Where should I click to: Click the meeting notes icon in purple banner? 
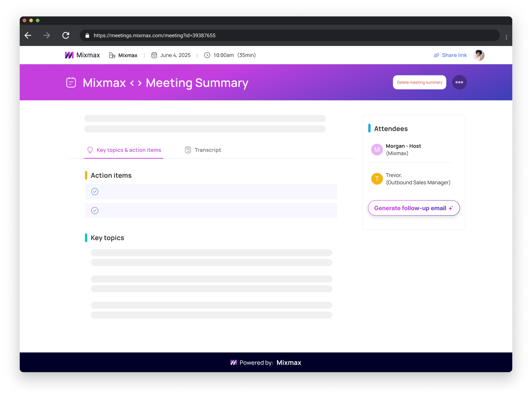[71, 82]
